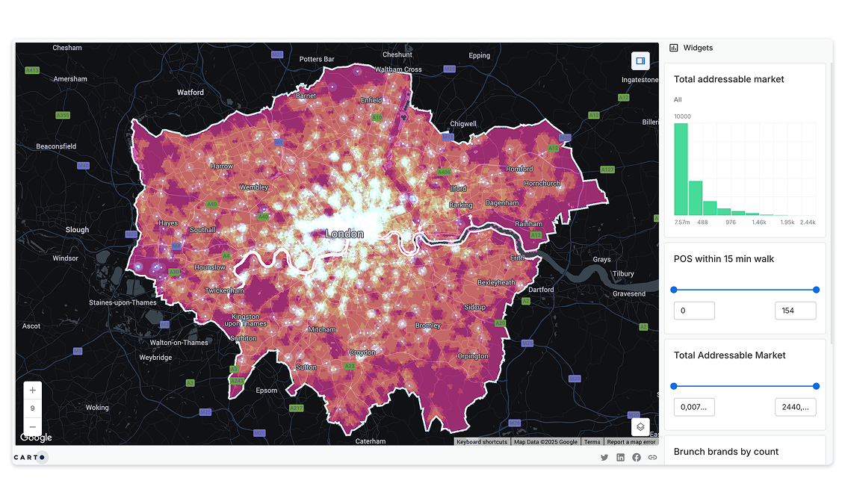
Task: Open the widgets panel toggle icon on map
Action: (640, 60)
